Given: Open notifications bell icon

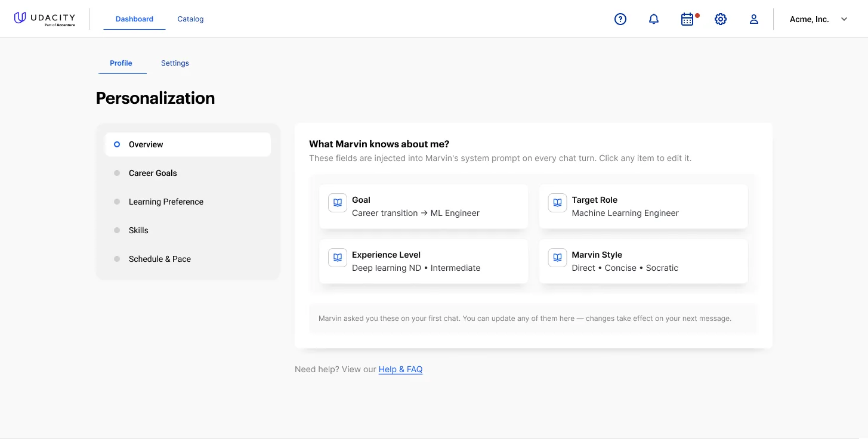Looking at the screenshot, I should (x=654, y=19).
